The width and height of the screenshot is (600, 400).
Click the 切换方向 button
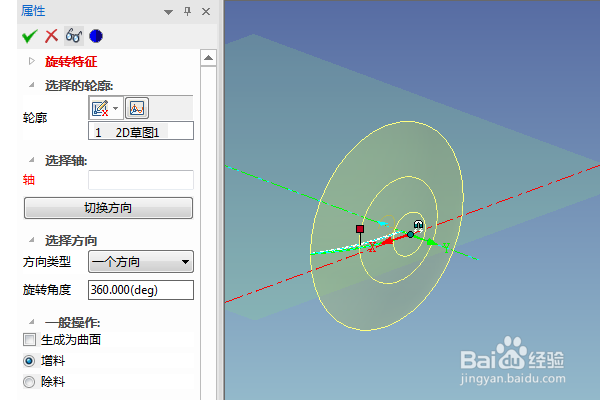(x=108, y=208)
